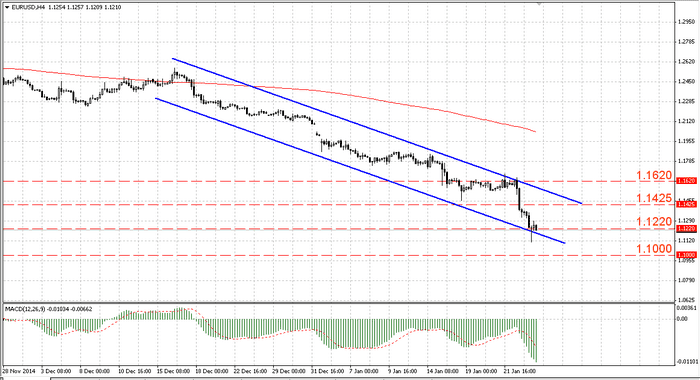Click 1.1290 on the price scale
This screenshot has height=380, width=700.
[686, 221]
